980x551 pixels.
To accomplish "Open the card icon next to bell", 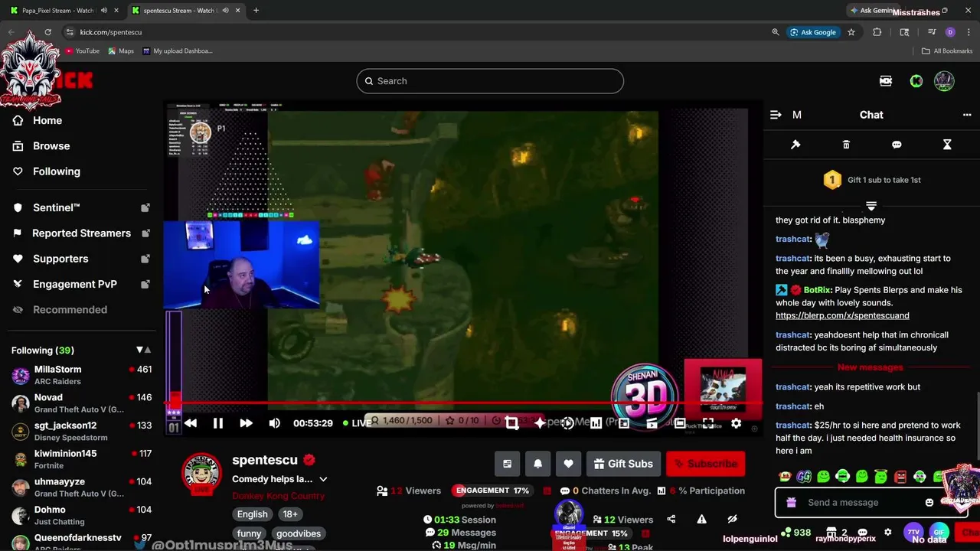I will pyautogui.click(x=507, y=464).
